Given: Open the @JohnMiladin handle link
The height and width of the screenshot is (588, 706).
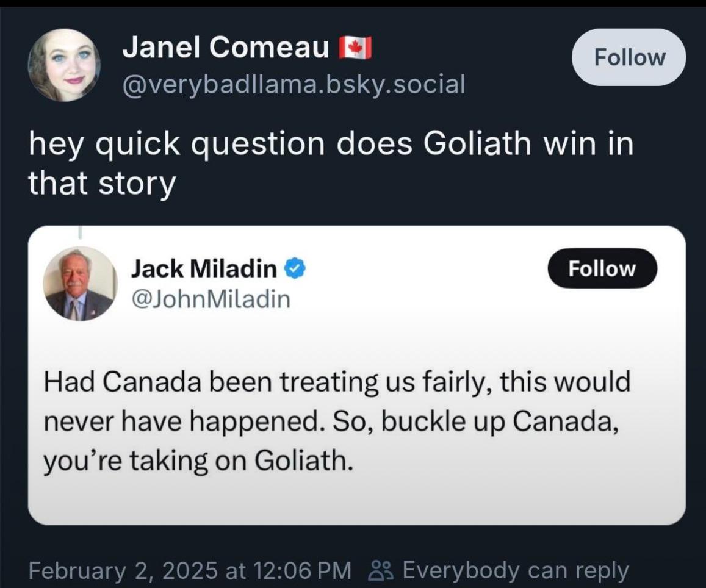Looking at the screenshot, I should click(211, 299).
